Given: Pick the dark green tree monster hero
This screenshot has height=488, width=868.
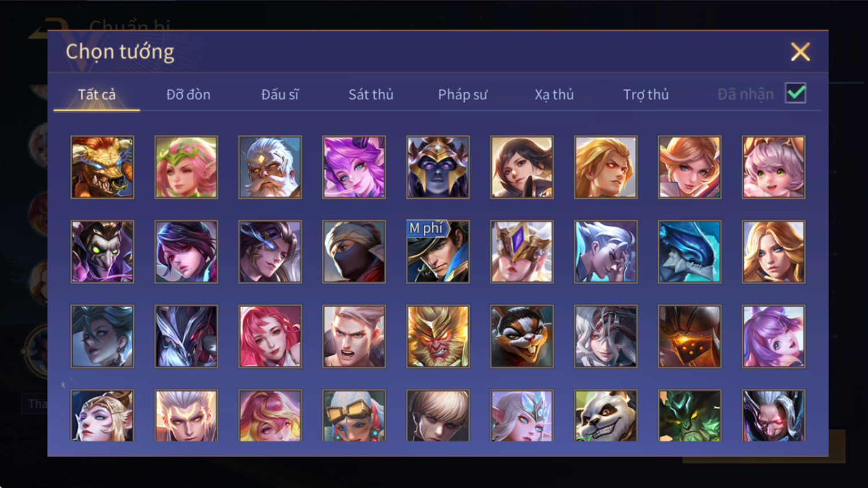Looking at the screenshot, I should click(x=689, y=416).
